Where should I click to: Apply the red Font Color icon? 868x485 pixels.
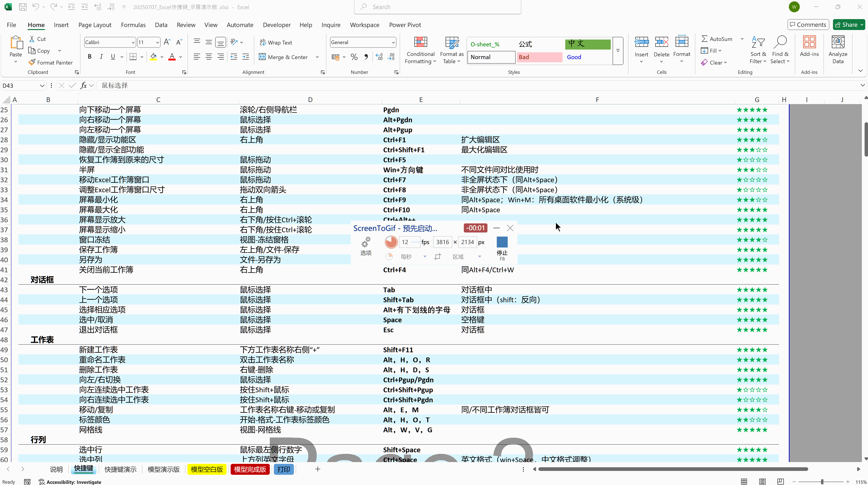pyautogui.click(x=172, y=57)
